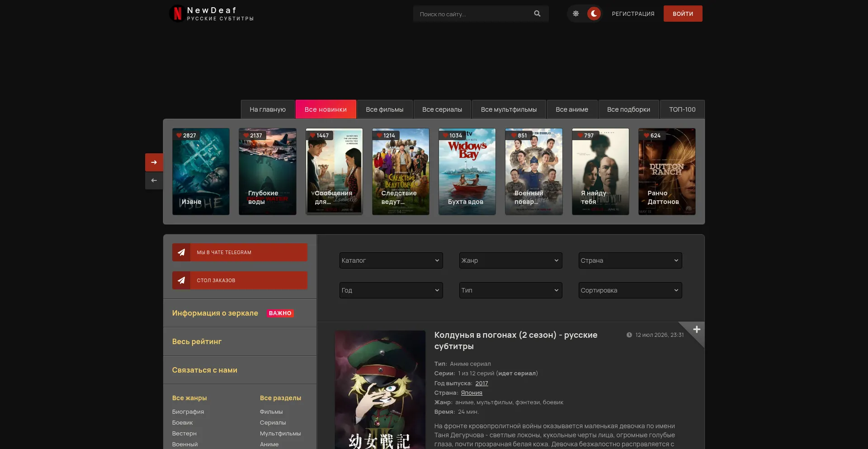
Task: Click the heart rating 1214 badge
Action: 386,135
